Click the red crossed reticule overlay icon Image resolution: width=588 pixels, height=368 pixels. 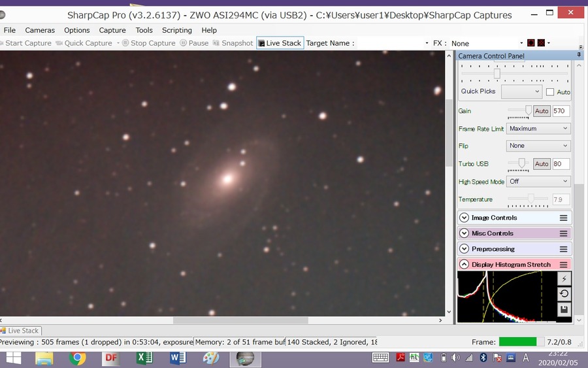pyautogui.click(x=541, y=42)
